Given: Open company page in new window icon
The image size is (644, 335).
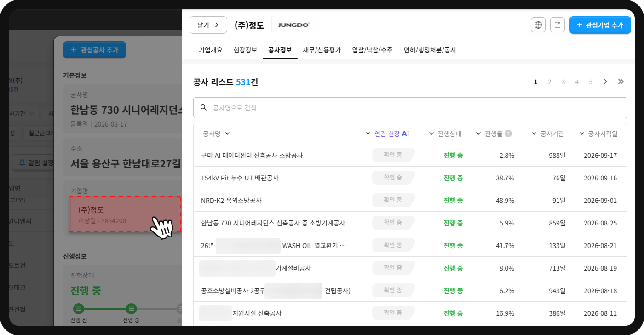Looking at the screenshot, I should pos(558,25).
